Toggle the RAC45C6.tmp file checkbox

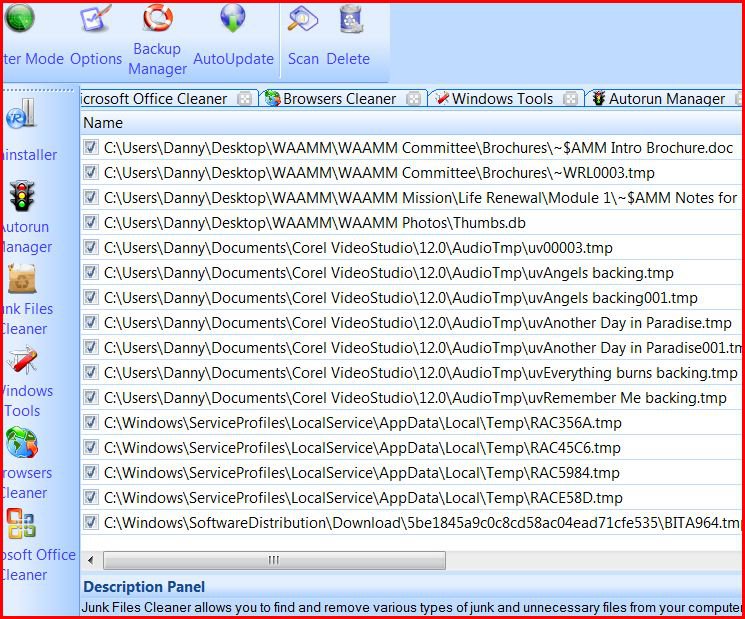pos(90,447)
